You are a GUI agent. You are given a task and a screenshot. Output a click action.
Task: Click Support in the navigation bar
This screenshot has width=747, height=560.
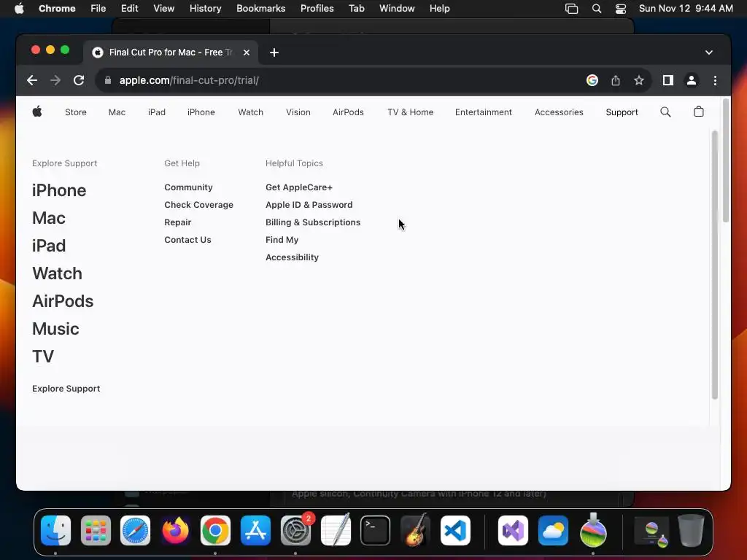coord(622,112)
